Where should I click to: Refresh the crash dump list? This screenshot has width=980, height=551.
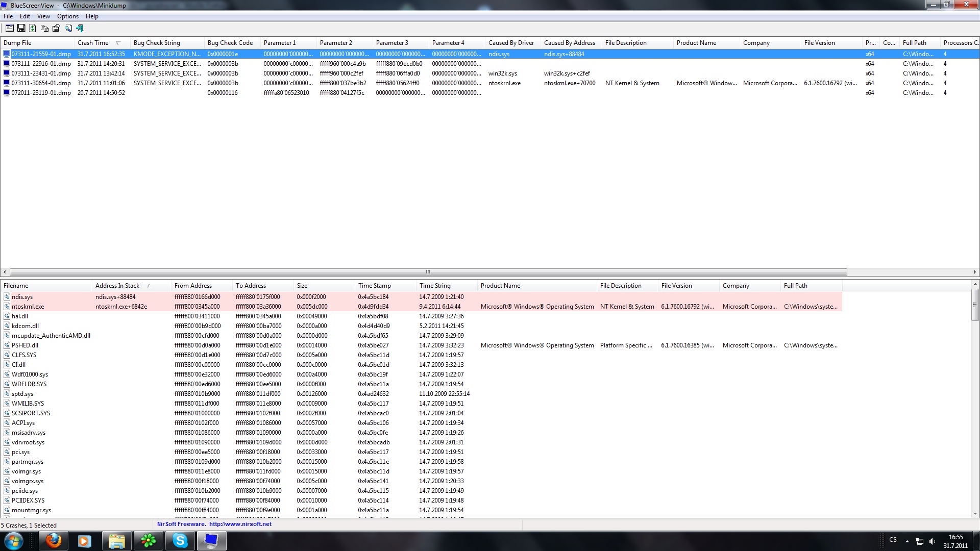click(x=33, y=29)
